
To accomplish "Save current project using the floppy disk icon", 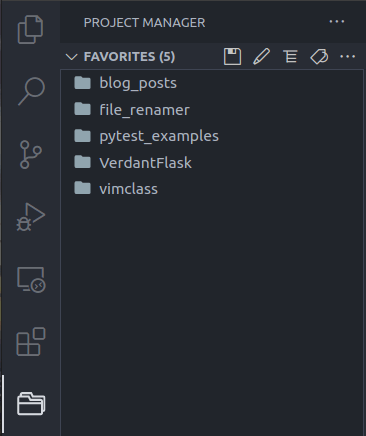I will coord(232,56).
